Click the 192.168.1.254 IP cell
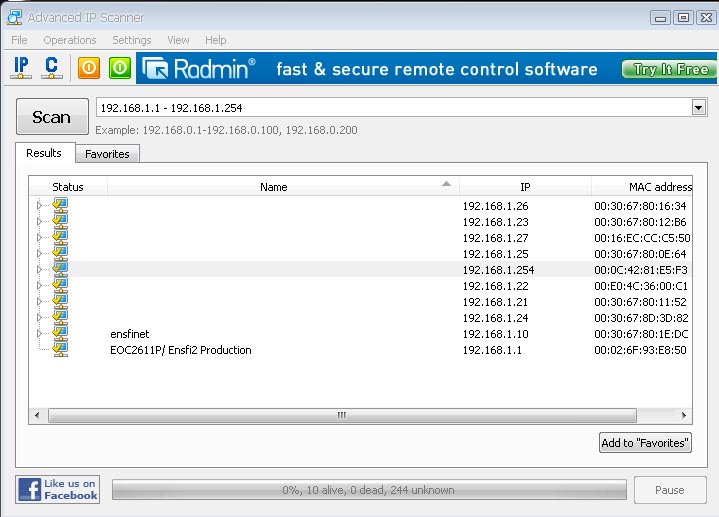 coord(498,270)
